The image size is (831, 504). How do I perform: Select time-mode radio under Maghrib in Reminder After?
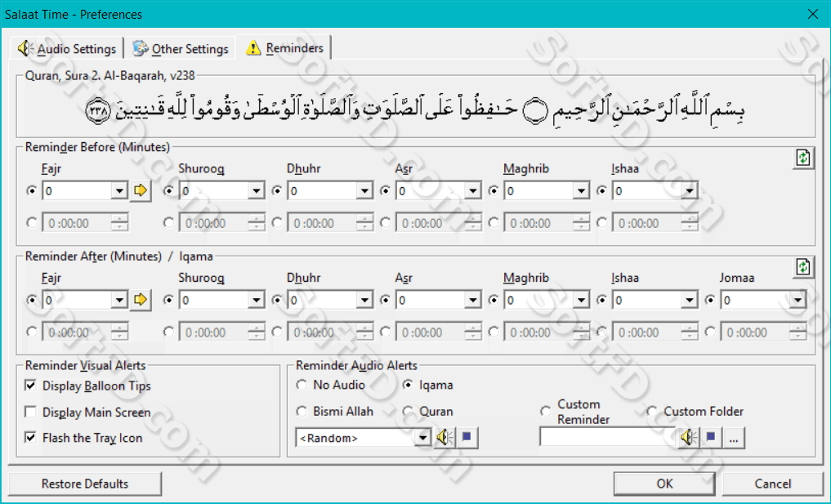click(x=494, y=332)
